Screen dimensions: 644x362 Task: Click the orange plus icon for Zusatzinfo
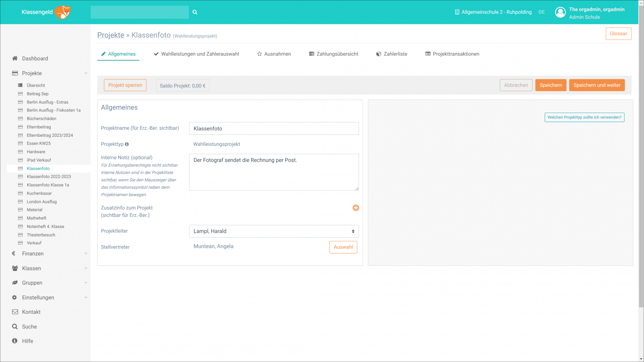(x=356, y=208)
